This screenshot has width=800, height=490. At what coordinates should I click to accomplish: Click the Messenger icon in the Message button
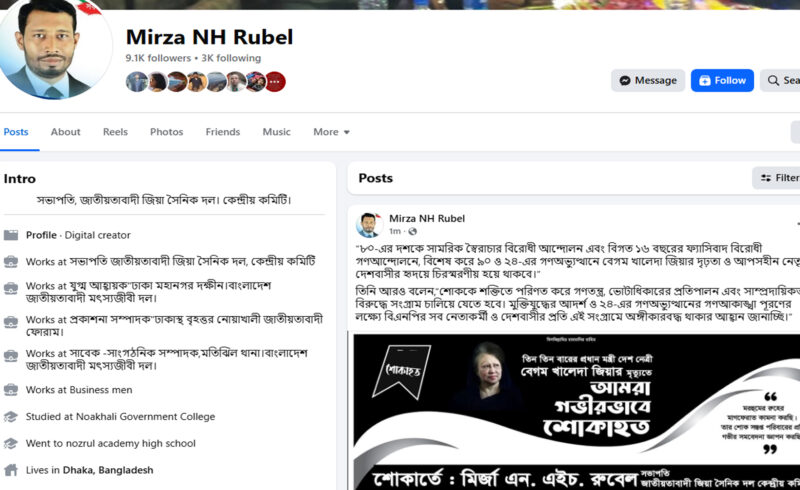(x=625, y=81)
